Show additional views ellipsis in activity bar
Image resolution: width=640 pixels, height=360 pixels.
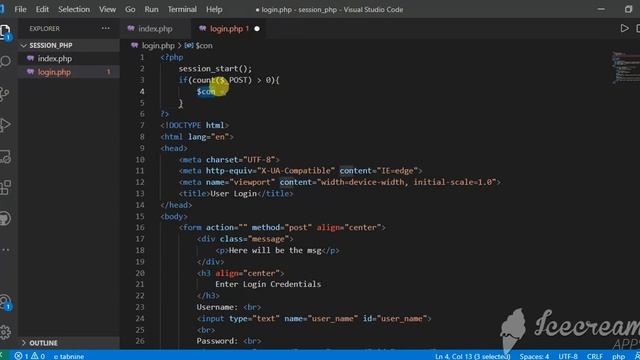5,250
